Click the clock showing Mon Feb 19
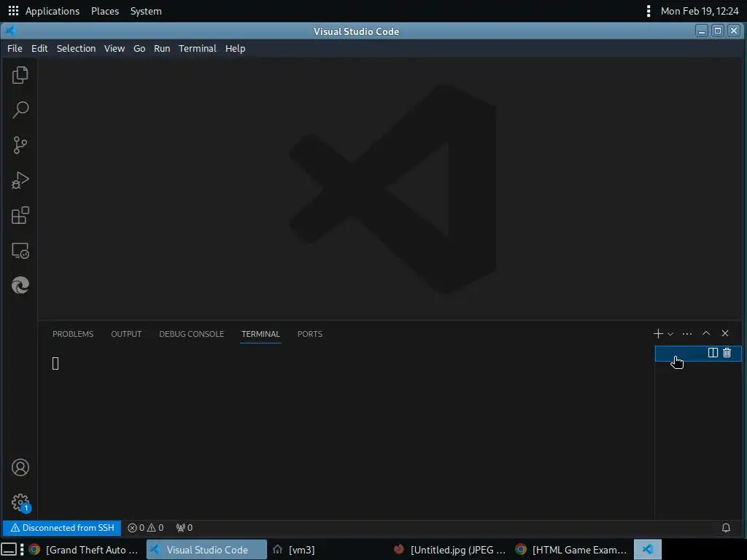The height and width of the screenshot is (560, 747). point(700,11)
